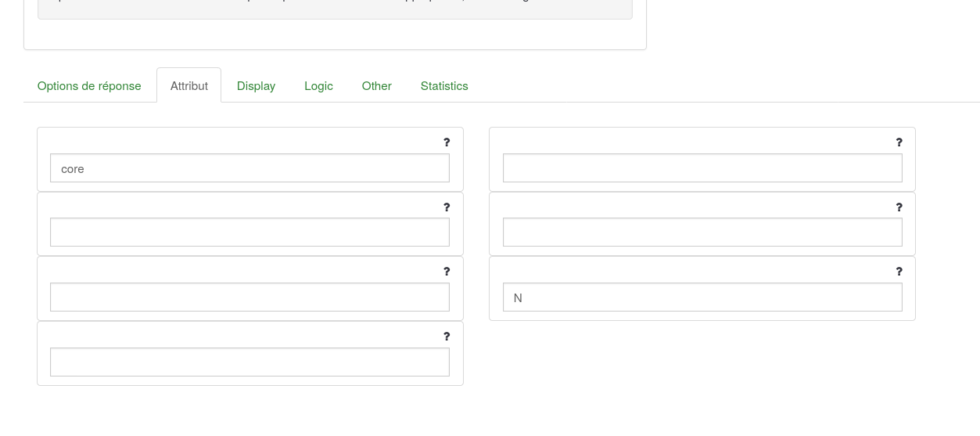Click the input field containing 'core'

tap(249, 168)
